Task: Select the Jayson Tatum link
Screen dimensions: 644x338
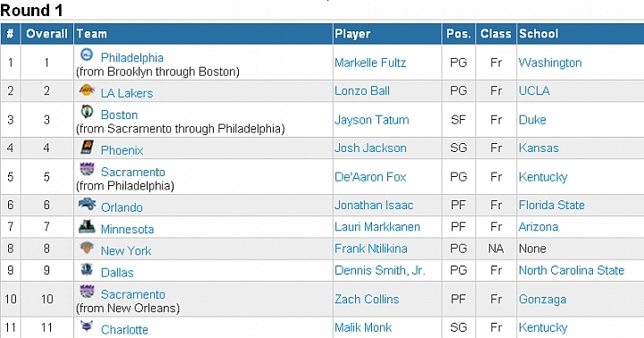Action: pos(372,120)
